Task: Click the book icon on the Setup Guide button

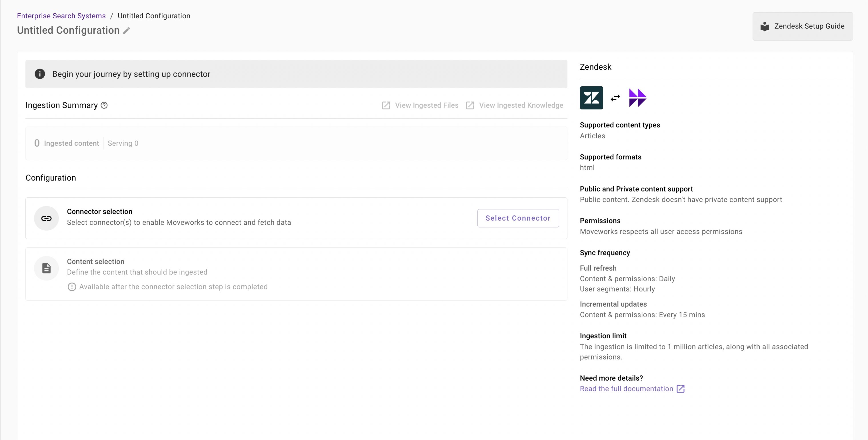Action: click(x=765, y=26)
